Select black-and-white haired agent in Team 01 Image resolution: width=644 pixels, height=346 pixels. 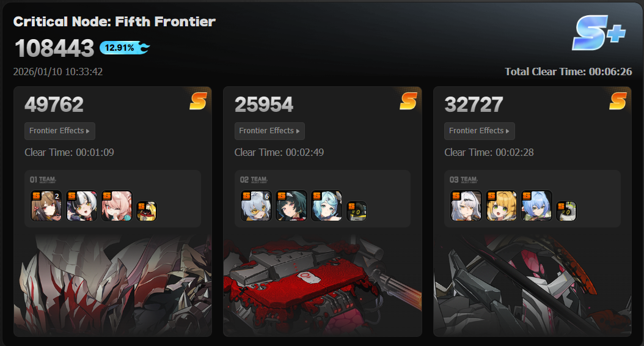click(81, 205)
